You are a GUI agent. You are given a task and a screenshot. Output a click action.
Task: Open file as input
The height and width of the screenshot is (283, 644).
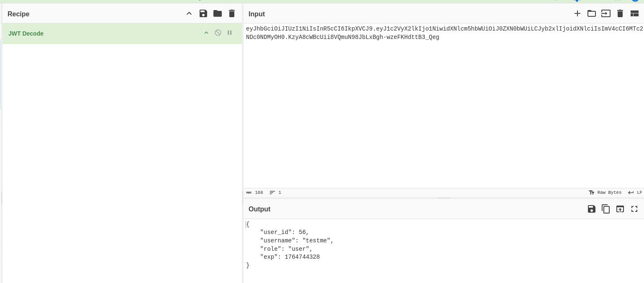click(x=606, y=13)
